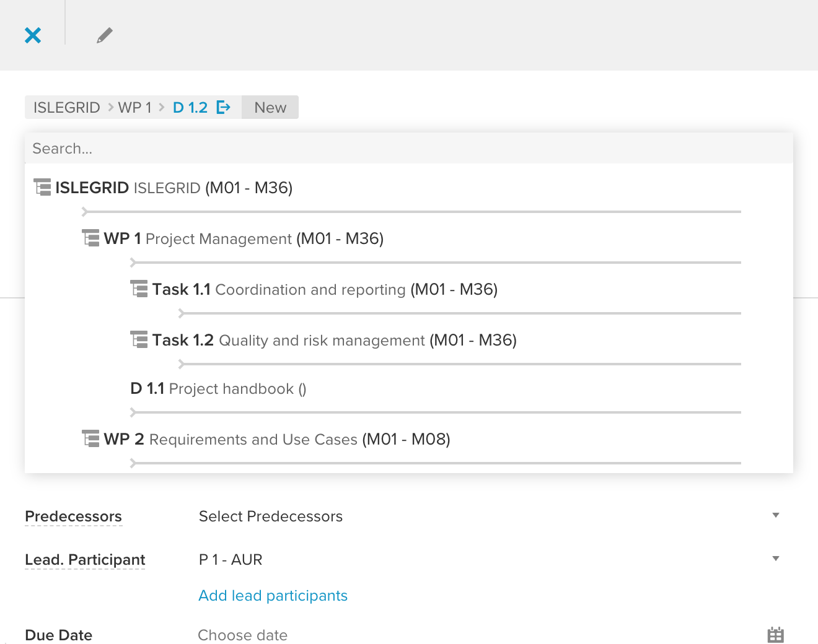Image resolution: width=818 pixels, height=644 pixels.
Task: Click the WP 2 hierarchy tree icon
Action: (x=90, y=438)
